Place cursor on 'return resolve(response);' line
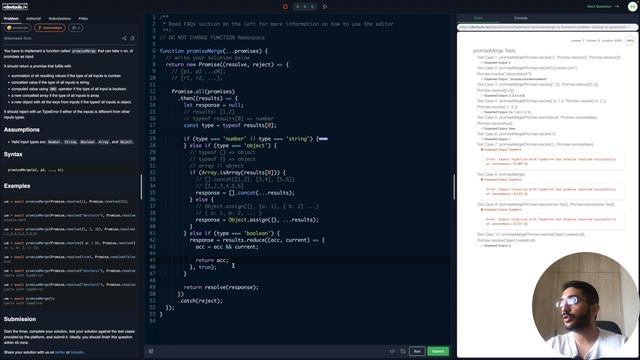This screenshot has height=360, width=640. [221, 287]
